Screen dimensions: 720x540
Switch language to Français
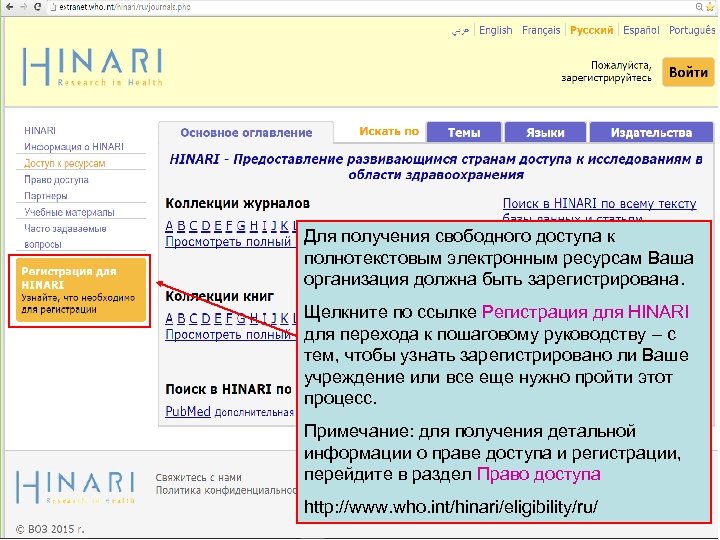coord(541,30)
